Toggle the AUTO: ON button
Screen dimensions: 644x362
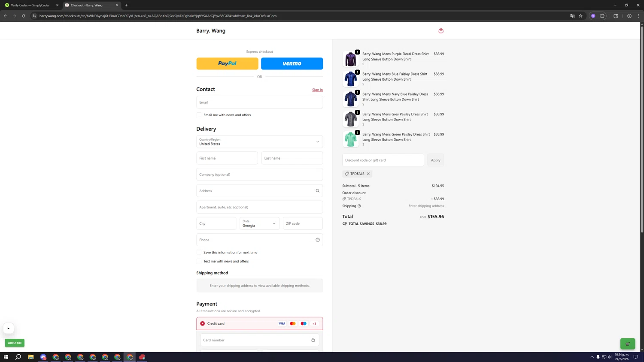tap(15, 343)
